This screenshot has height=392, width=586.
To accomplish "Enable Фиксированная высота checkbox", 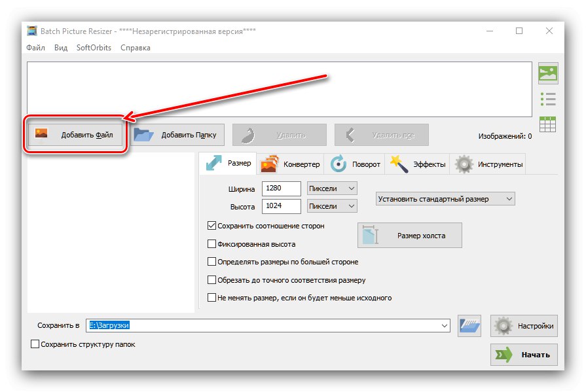I will [x=211, y=244].
